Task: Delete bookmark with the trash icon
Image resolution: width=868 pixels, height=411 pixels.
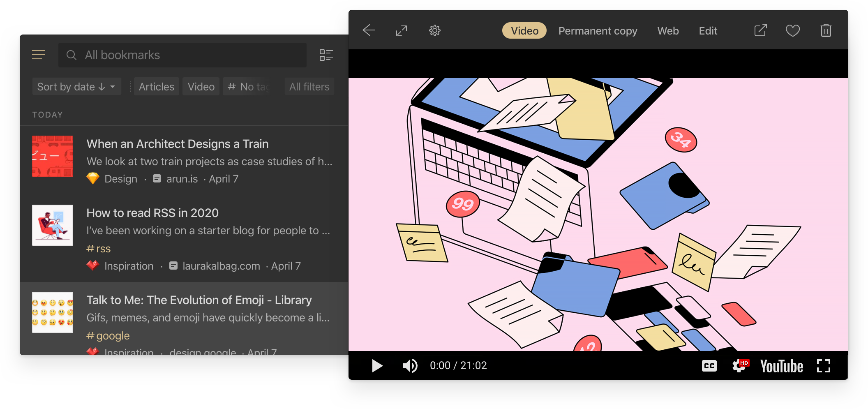Action: coord(826,30)
